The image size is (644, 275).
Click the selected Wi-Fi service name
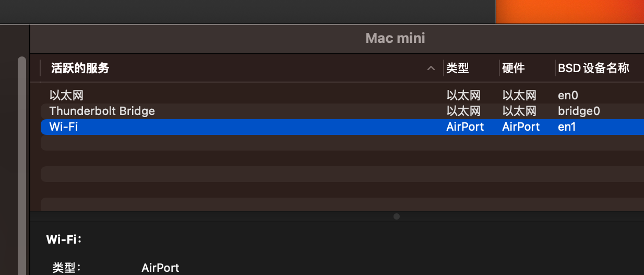64,127
